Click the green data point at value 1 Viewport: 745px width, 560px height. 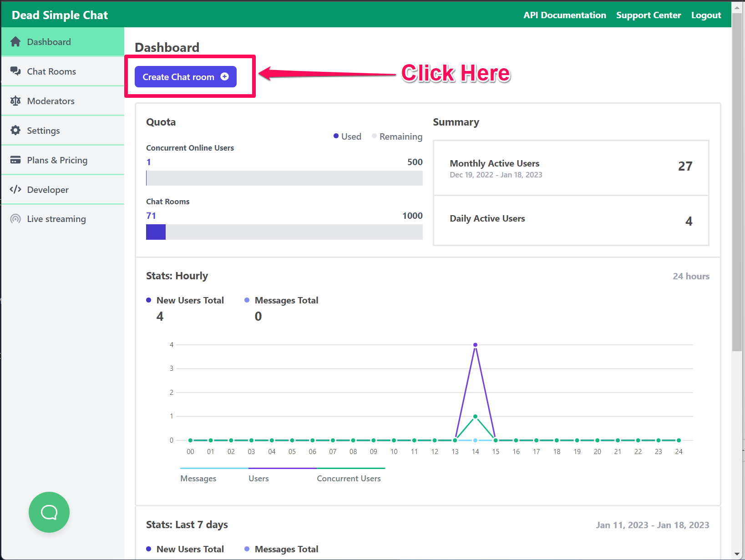475,416
